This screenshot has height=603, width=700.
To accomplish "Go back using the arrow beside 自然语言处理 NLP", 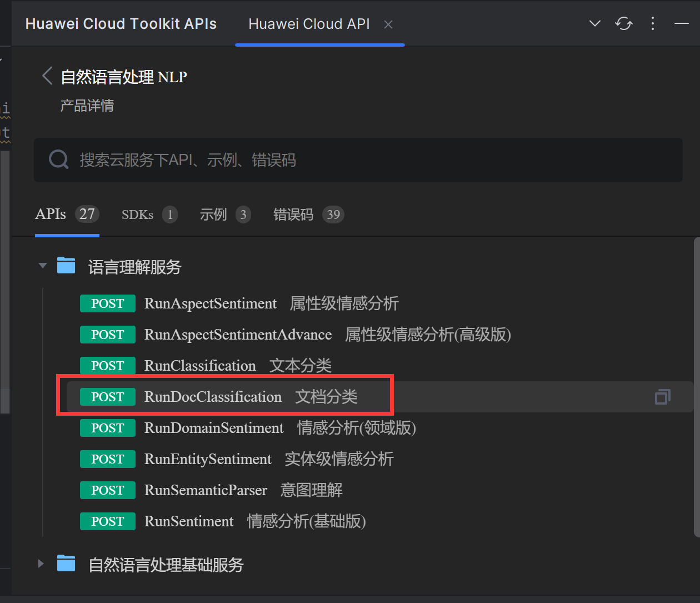I will point(47,76).
